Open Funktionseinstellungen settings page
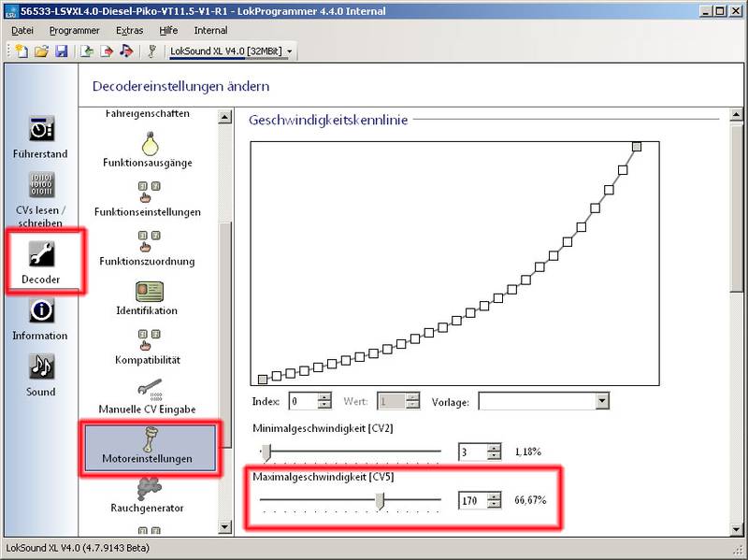This screenshot has width=748, height=560. click(x=148, y=199)
